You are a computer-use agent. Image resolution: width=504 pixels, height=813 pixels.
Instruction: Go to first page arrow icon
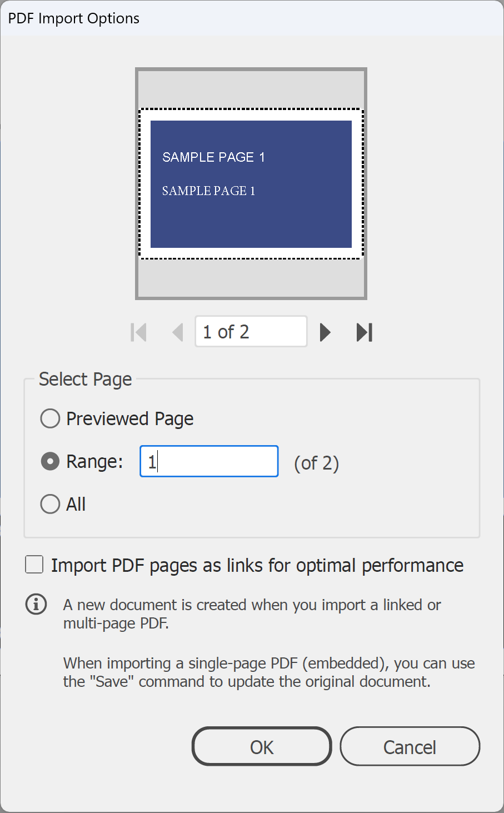tap(138, 332)
